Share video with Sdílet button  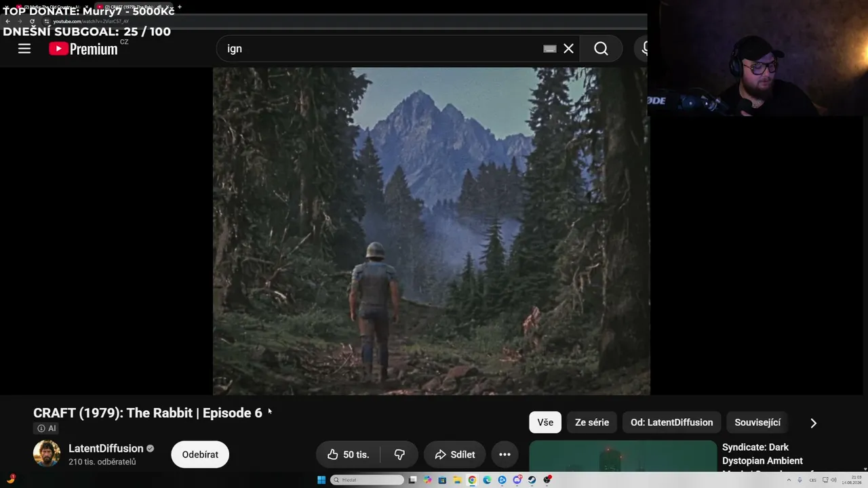454,454
